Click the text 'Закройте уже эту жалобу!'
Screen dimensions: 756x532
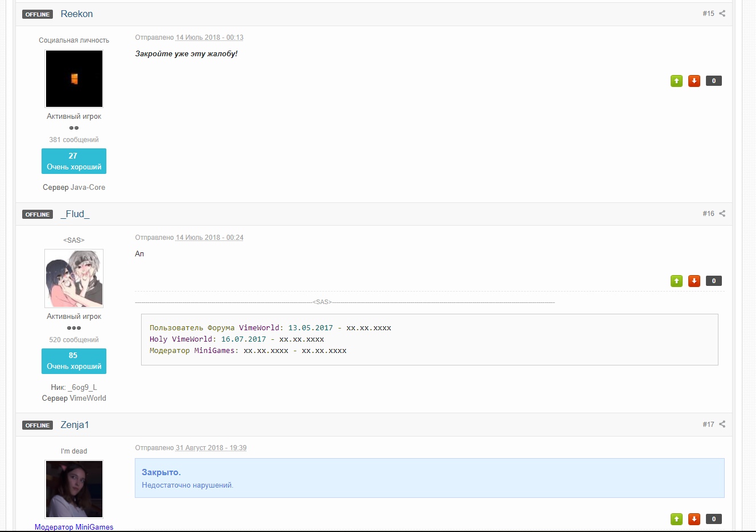click(x=187, y=54)
